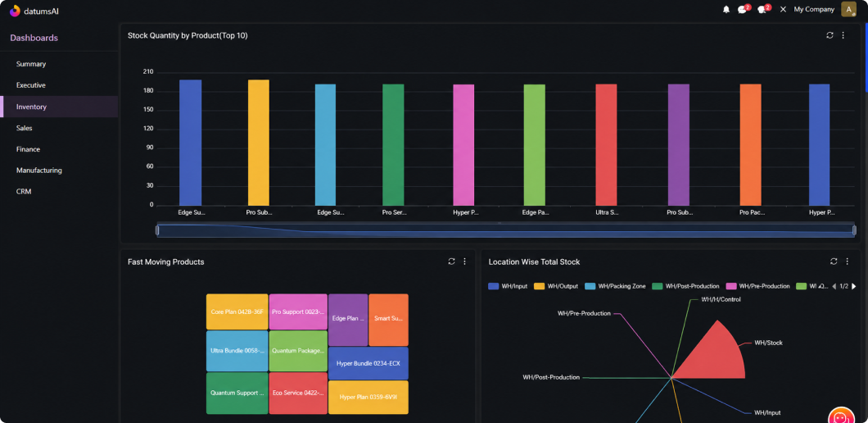Open the Manufacturing dashboard
The width and height of the screenshot is (868, 423).
pyautogui.click(x=59, y=171)
